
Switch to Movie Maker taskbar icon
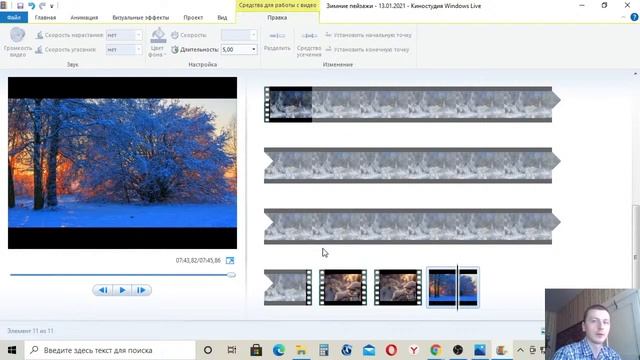pyautogui.click(x=502, y=350)
